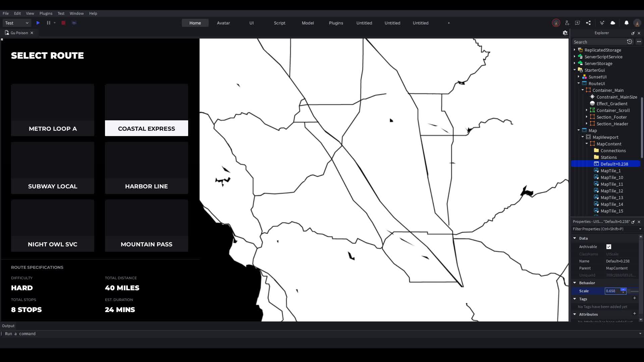Screen dimensions: 644x362
Task: Open the File menu
Action: 6,13
